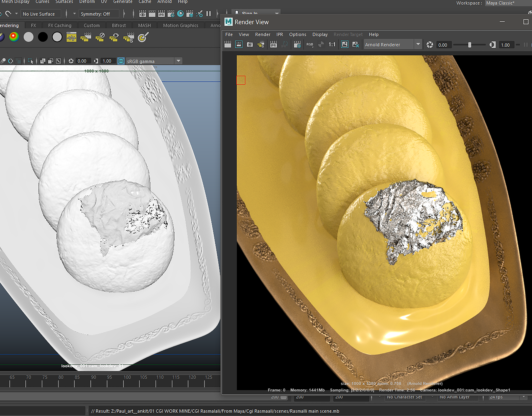Click the Remove Image icon in Render View

(355, 45)
